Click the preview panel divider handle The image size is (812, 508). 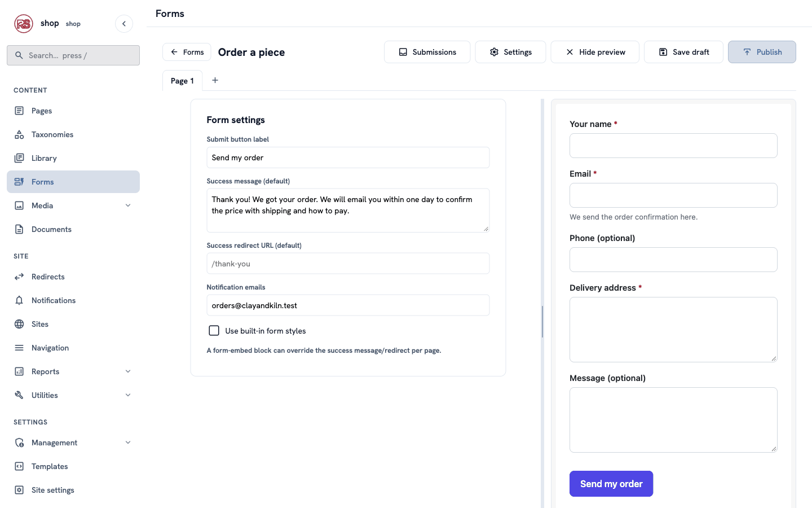tap(542, 322)
